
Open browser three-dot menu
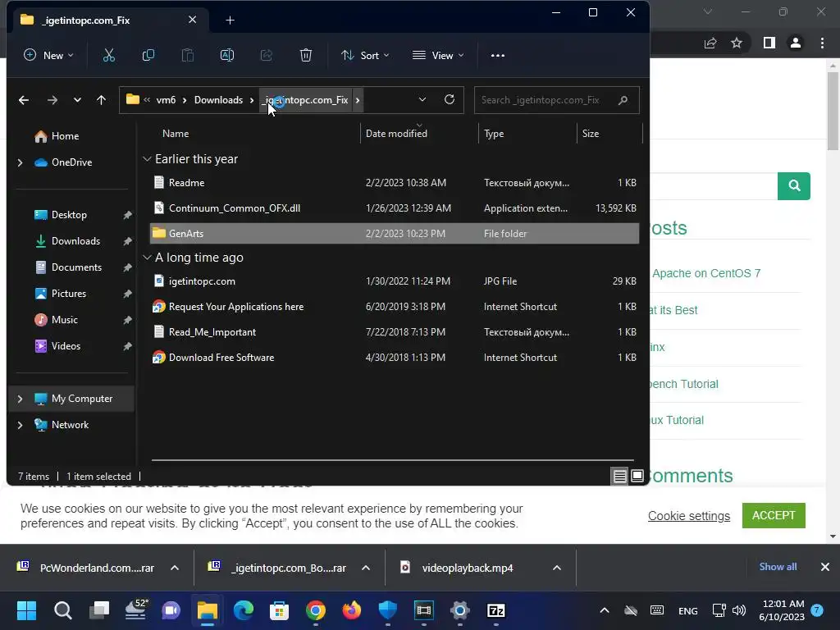pyautogui.click(x=822, y=43)
